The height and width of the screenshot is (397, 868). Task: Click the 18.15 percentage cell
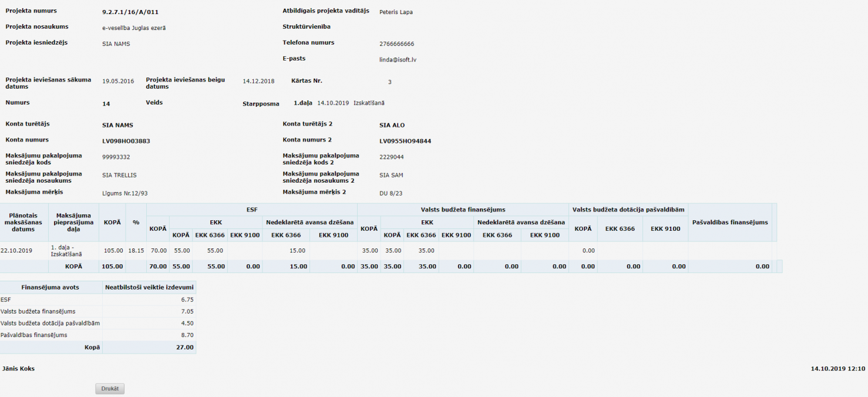pyautogui.click(x=136, y=251)
